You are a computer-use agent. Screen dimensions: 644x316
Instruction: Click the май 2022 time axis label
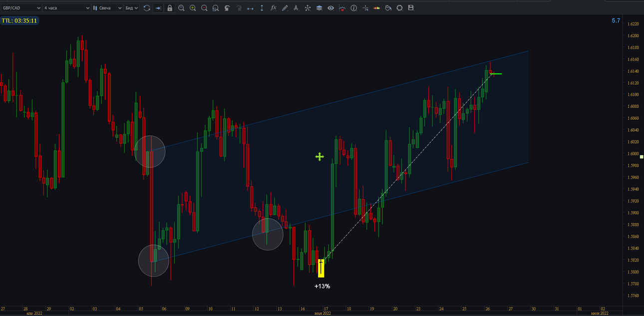pyautogui.click(x=322, y=314)
